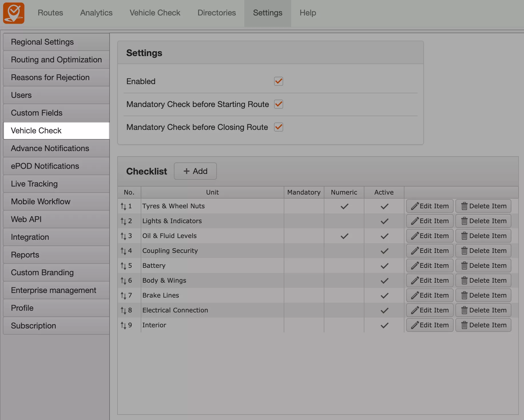Edit the Body & Wings item
524x420 pixels.
coord(430,280)
